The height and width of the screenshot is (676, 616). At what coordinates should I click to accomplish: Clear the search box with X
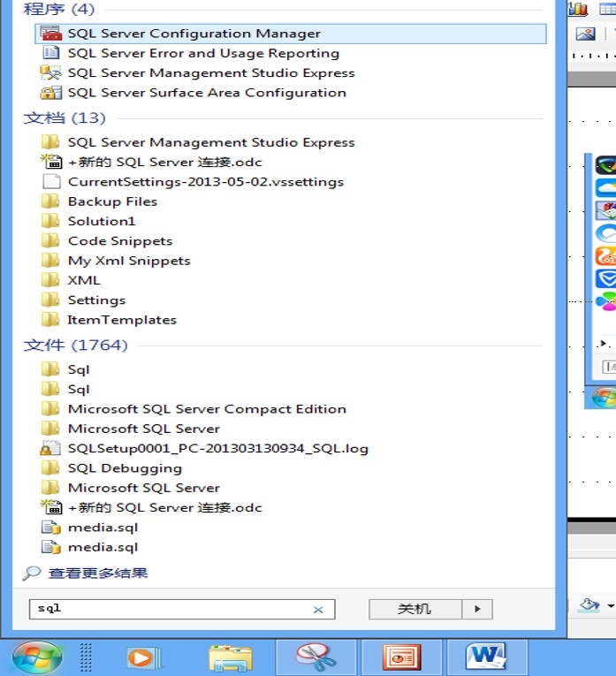318,610
